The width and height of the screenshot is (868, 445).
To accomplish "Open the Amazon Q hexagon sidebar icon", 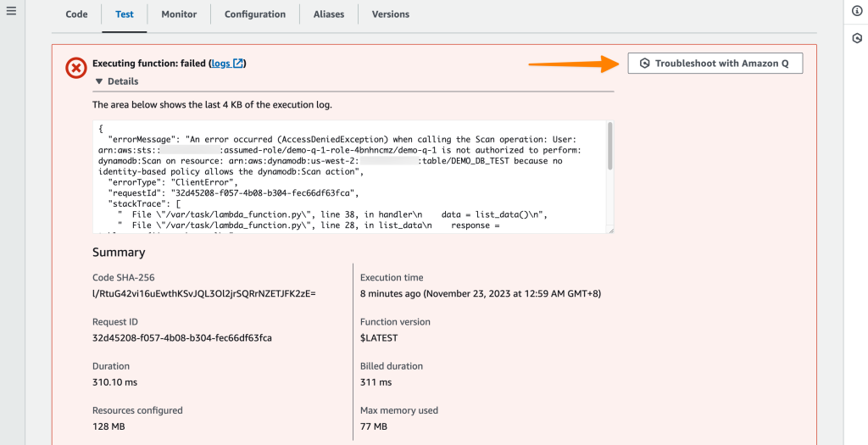I will [856, 38].
